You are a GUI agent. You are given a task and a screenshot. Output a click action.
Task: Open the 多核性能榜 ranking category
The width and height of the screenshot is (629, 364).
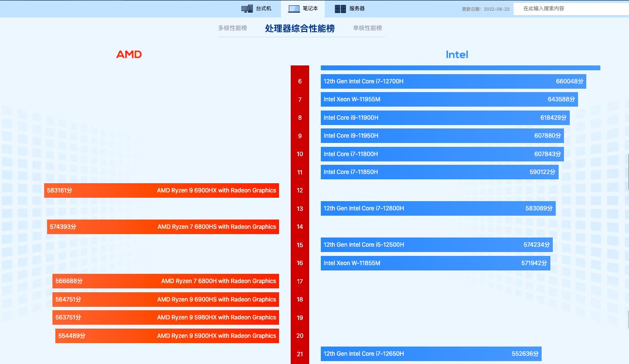click(x=232, y=28)
